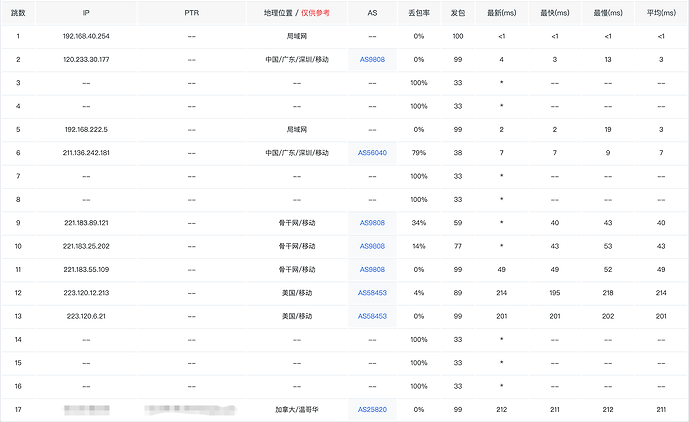Click the fastest value 195
Image resolution: width=689 pixels, height=422 pixels.
[x=555, y=293]
